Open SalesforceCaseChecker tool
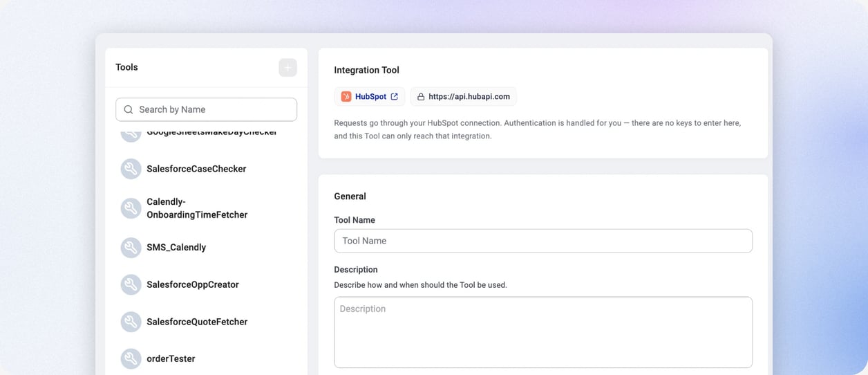 [196, 169]
